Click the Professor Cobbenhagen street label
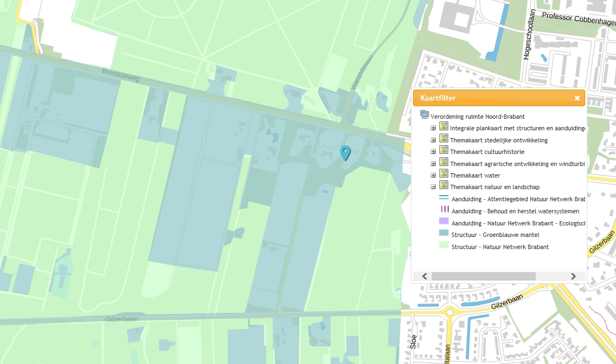 (579, 19)
